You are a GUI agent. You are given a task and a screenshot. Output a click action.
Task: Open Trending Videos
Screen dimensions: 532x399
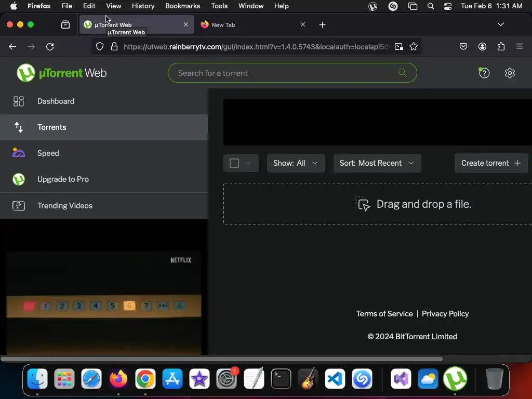point(104,206)
